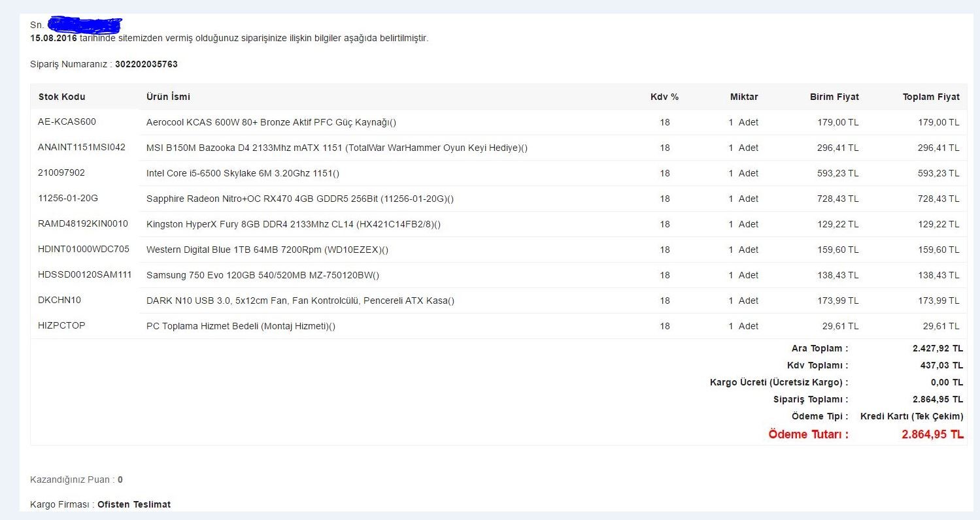Click the order number 302202035763
This screenshot has height=520, width=980.
[146, 64]
